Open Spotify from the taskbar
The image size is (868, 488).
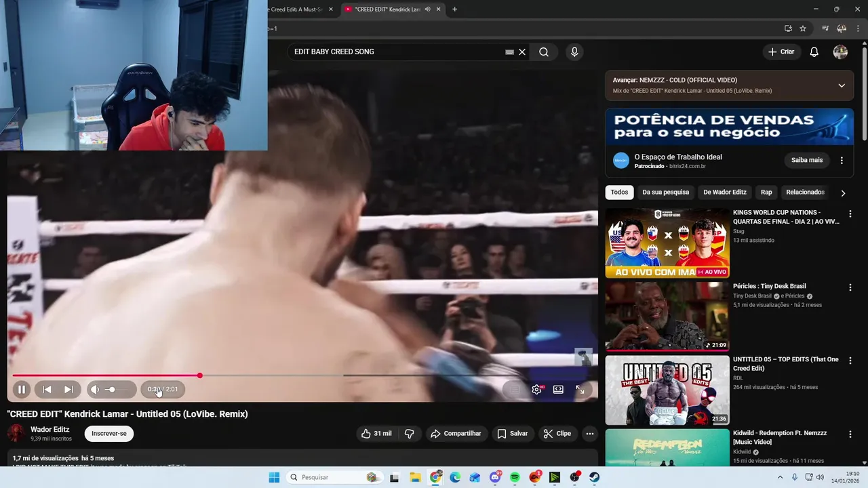(x=515, y=477)
